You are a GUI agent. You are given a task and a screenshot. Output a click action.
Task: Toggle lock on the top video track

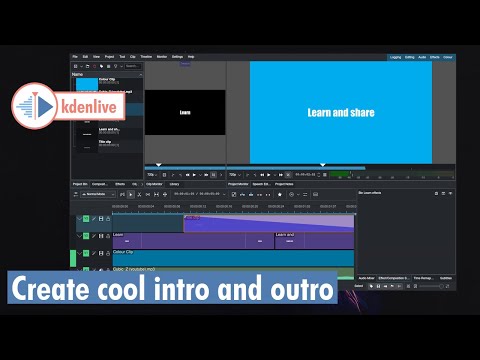pyautogui.click(x=108, y=219)
